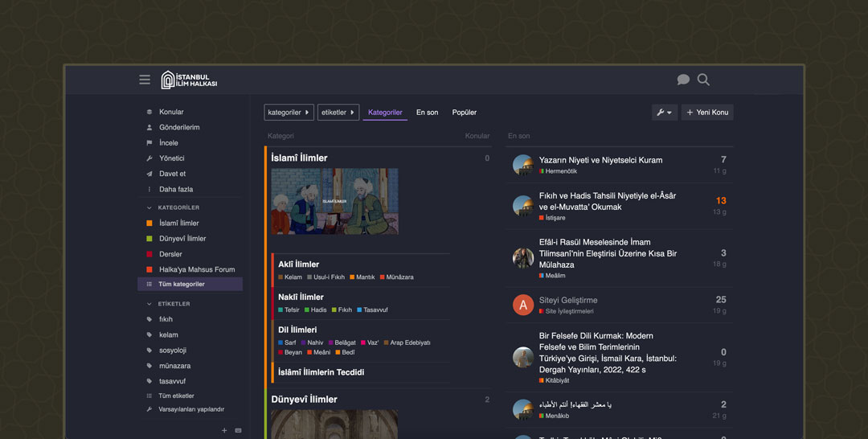Open the hamburger sidebar menu
The height and width of the screenshot is (439, 868).
tap(145, 80)
